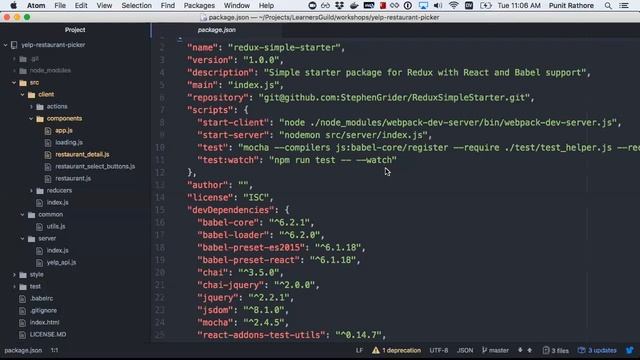The width and height of the screenshot is (640, 360).
Task: Collapse the server folder
Action: click(x=23, y=238)
